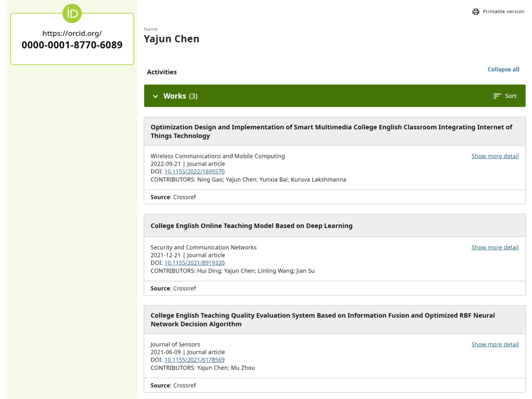Viewport: 532px width, 399px height.
Task: Click the Activities heading label
Action: point(162,72)
